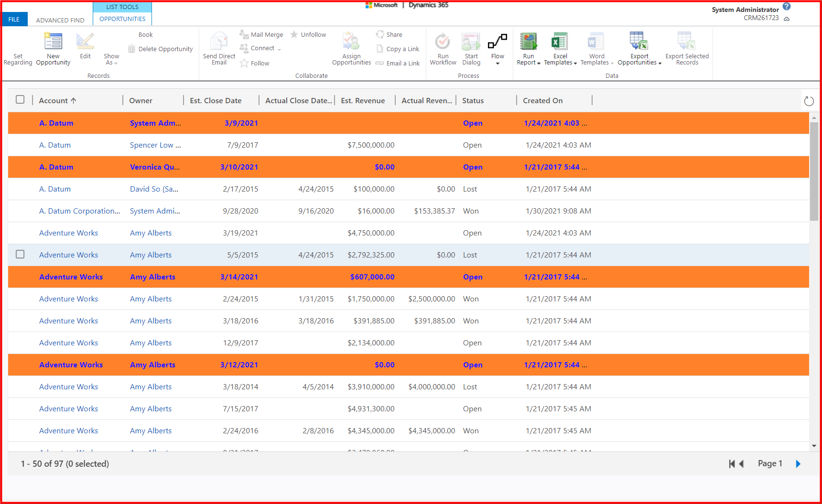The image size is (822, 504).
Task: Open System Adm... owner link in first row
Action: [155, 123]
